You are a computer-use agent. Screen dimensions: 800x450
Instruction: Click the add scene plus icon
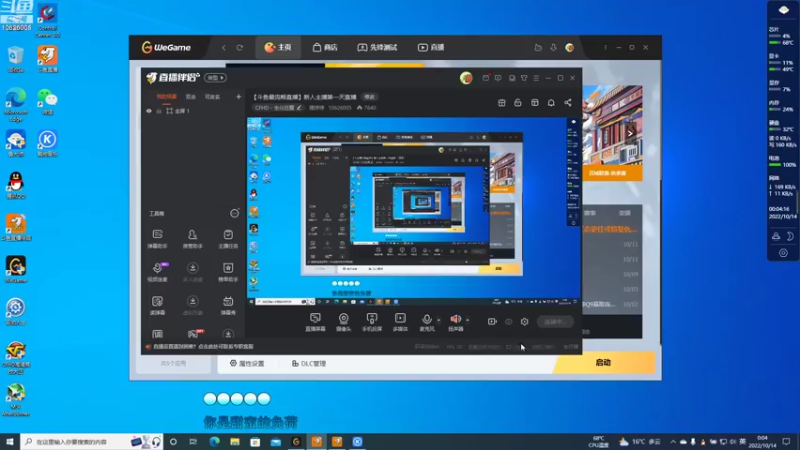238,96
